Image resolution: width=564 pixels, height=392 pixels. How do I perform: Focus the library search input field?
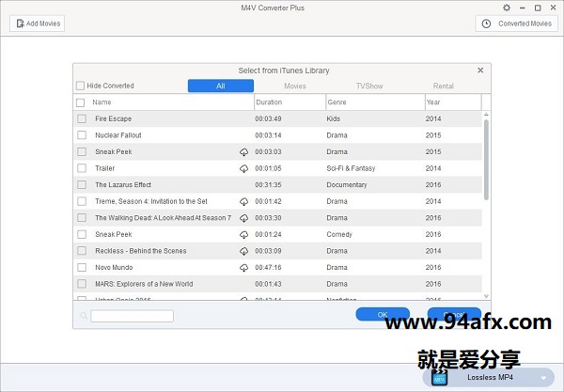pos(132,316)
